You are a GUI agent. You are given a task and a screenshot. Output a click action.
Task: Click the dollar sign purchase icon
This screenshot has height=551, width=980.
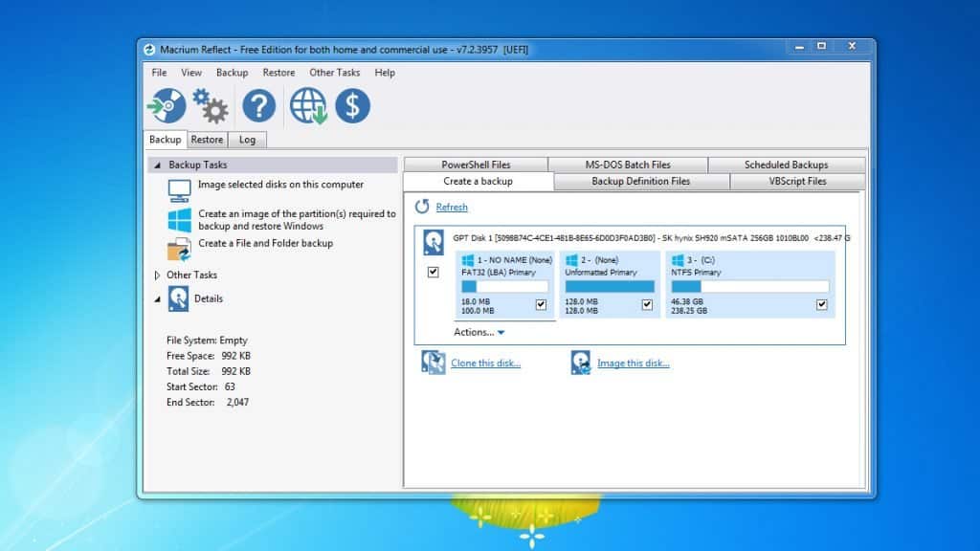pyautogui.click(x=352, y=105)
